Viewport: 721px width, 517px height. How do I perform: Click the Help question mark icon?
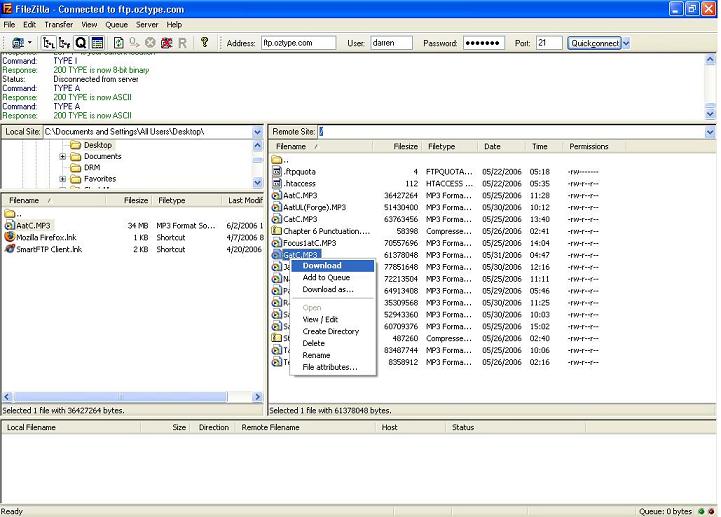pos(205,42)
